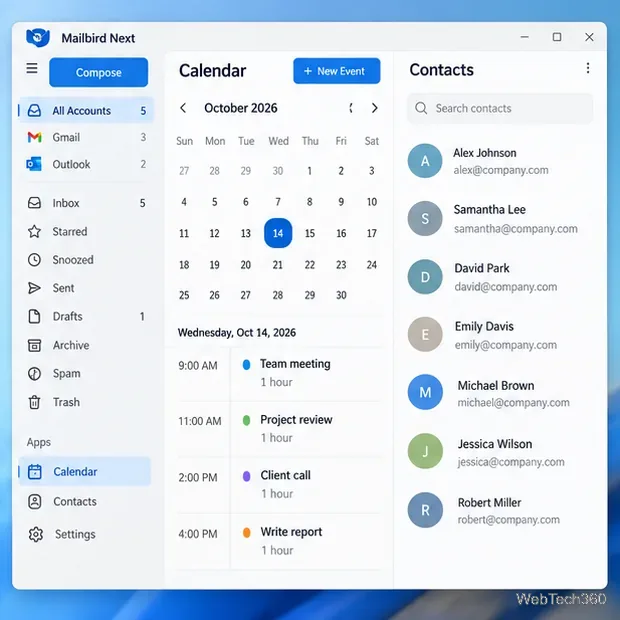Click the 4:00 PM time slot
Viewport: 620px width, 620px height.
[x=198, y=534]
